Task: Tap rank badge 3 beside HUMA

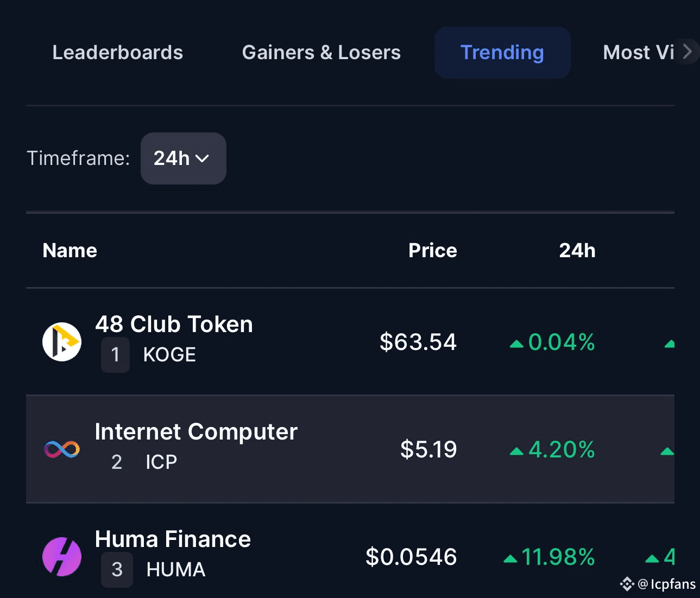Action: coord(117,569)
